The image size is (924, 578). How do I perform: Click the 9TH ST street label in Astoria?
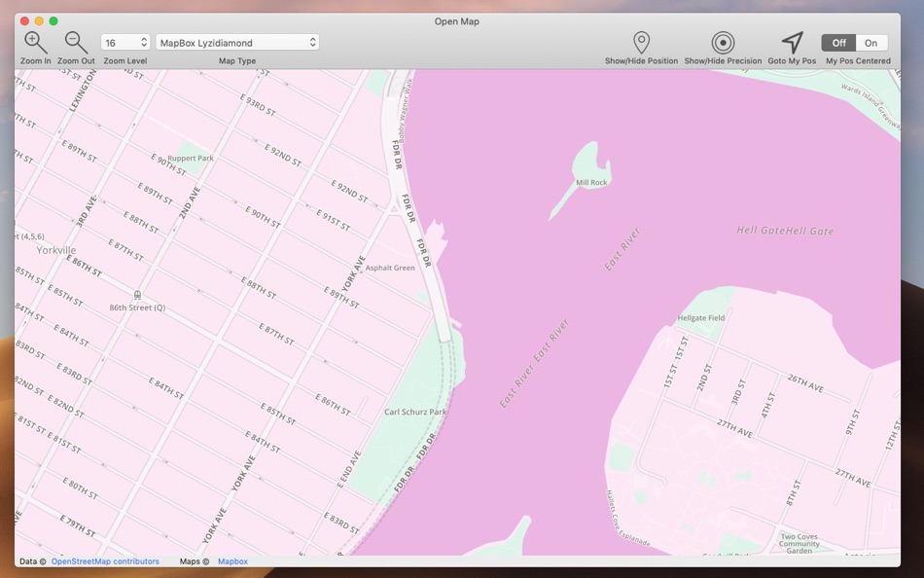pos(853,422)
